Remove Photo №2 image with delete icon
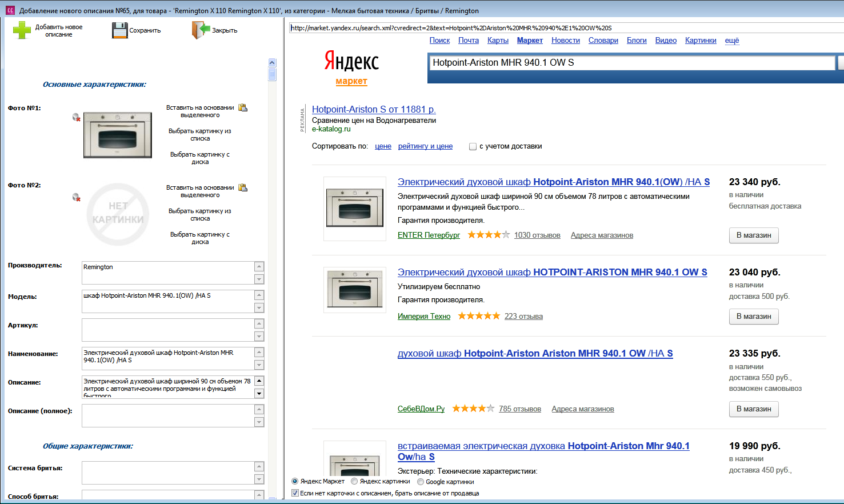Screen dimensions: 844x504 click(x=76, y=197)
